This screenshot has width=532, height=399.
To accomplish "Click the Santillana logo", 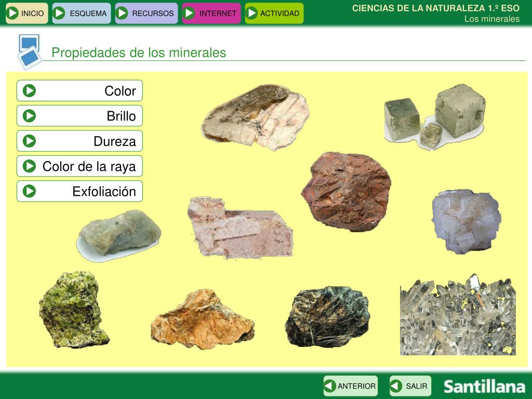I will (485, 387).
